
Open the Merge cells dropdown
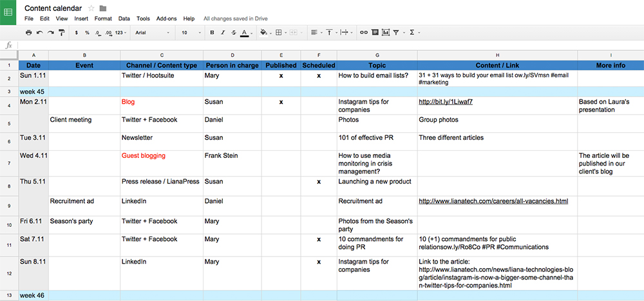(296, 32)
